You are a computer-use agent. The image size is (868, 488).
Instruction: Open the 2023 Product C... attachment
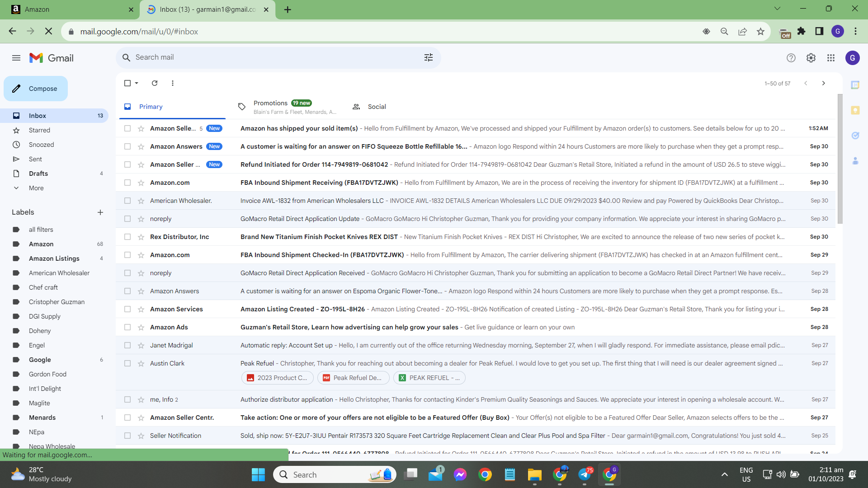pyautogui.click(x=278, y=378)
